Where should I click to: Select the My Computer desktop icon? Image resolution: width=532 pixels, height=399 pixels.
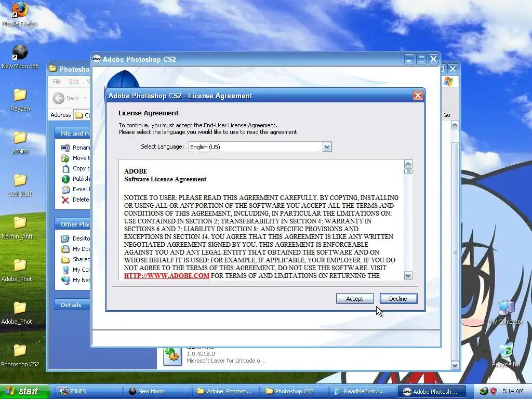(506, 312)
